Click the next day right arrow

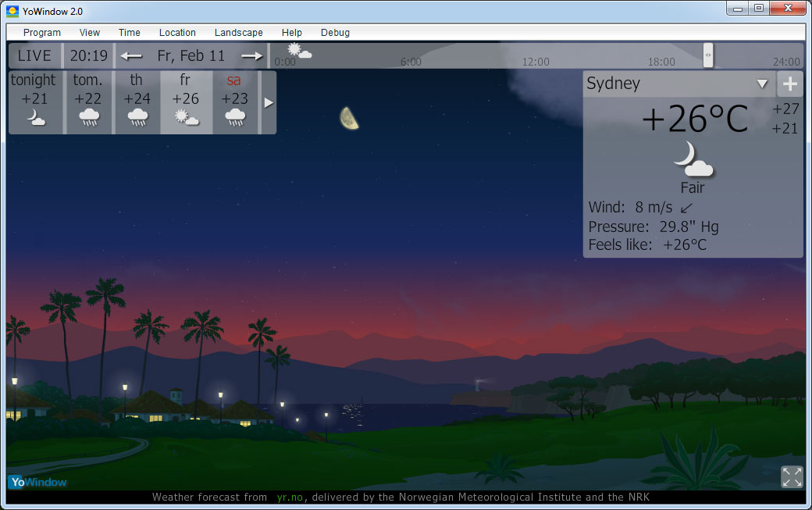252,55
